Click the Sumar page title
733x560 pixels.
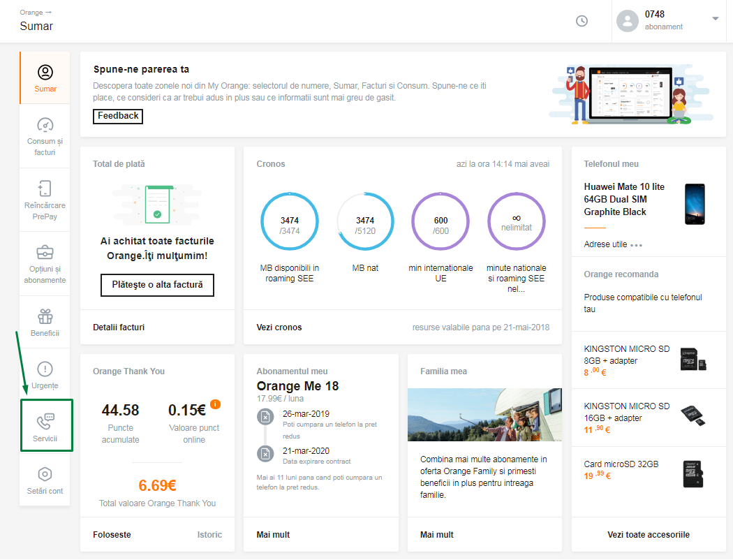click(36, 26)
